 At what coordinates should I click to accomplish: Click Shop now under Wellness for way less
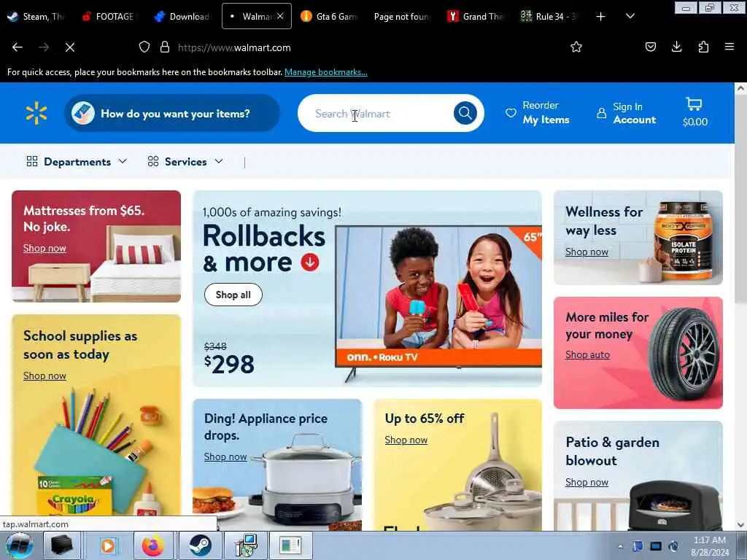pyautogui.click(x=587, y=252)
